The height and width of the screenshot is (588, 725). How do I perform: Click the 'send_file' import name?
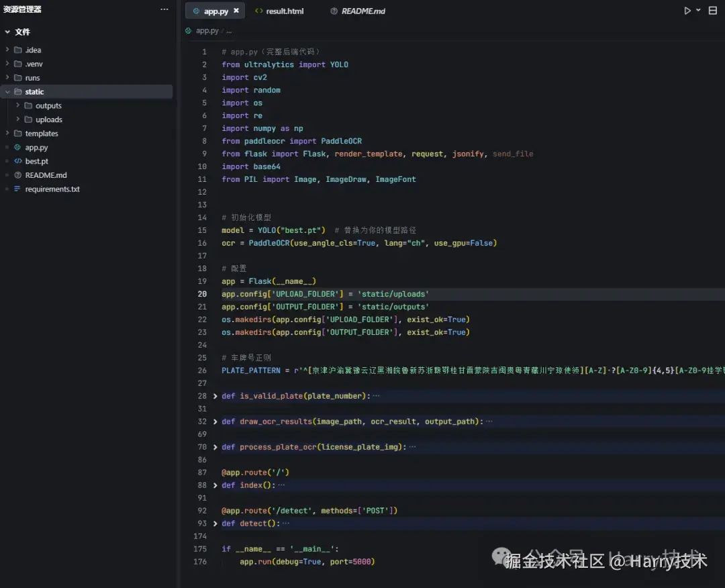(x=513, y=154)
